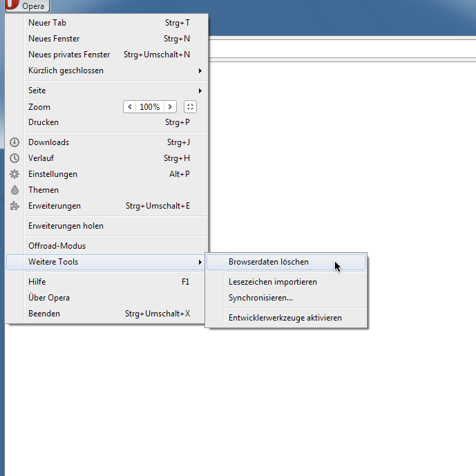This screenshot has height=476, width=476.
Task: Toggle Offroad-Modus
Action: coord(107,246)
